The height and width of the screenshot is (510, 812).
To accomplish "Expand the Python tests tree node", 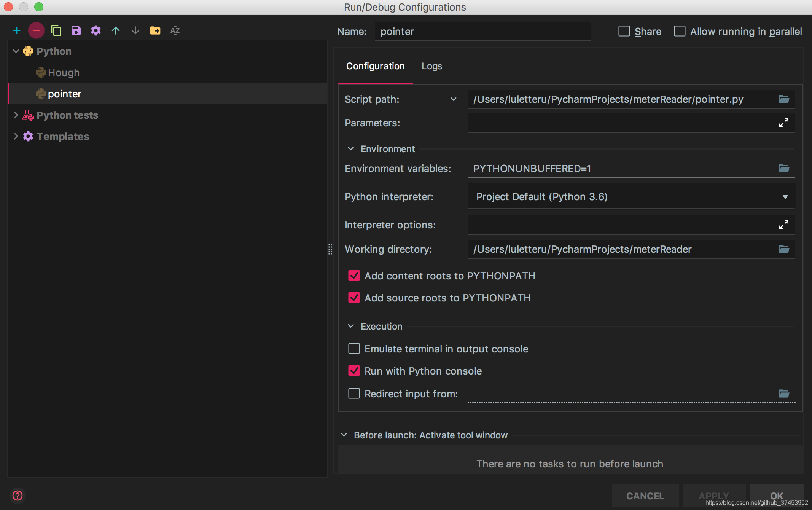I will pyautogui.click(x=16, y=115).
